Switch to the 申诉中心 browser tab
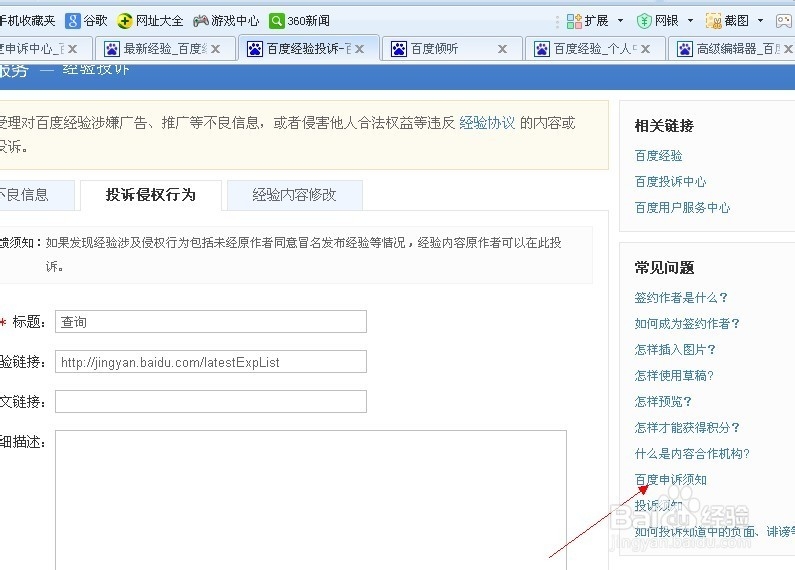The width and height of the screenshot is (795, 570). [31, 49]
